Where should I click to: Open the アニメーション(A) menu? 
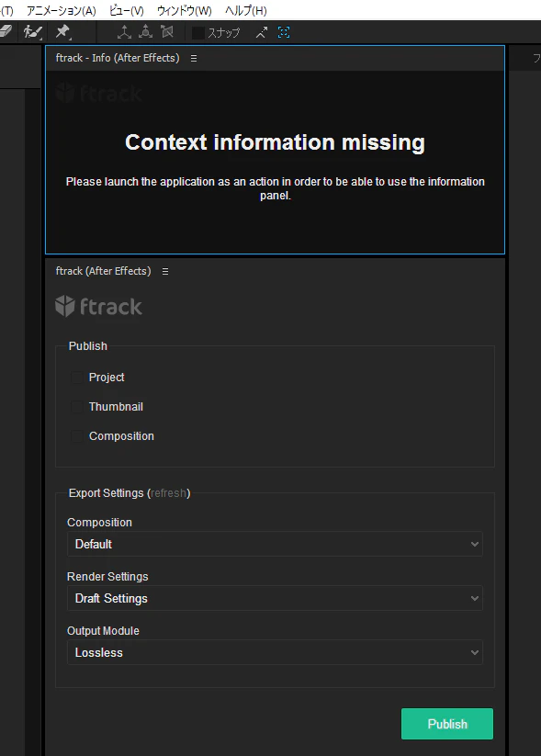tap(62, 11)
